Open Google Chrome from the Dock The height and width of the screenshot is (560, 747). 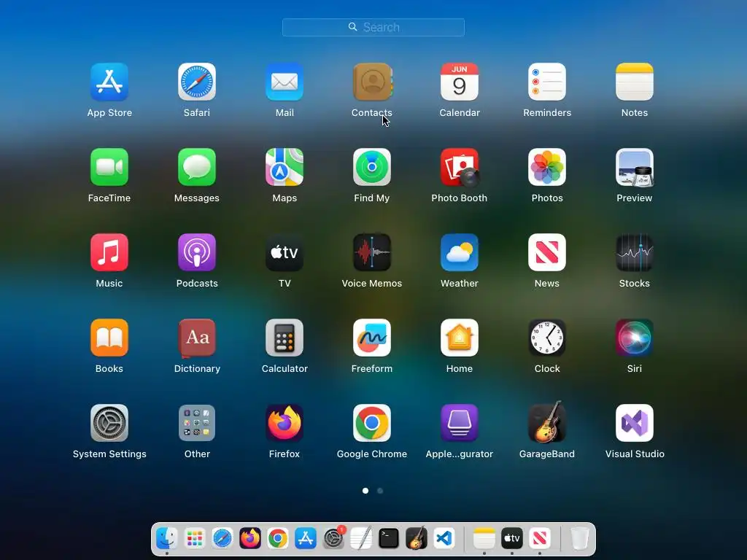[278, 539]
